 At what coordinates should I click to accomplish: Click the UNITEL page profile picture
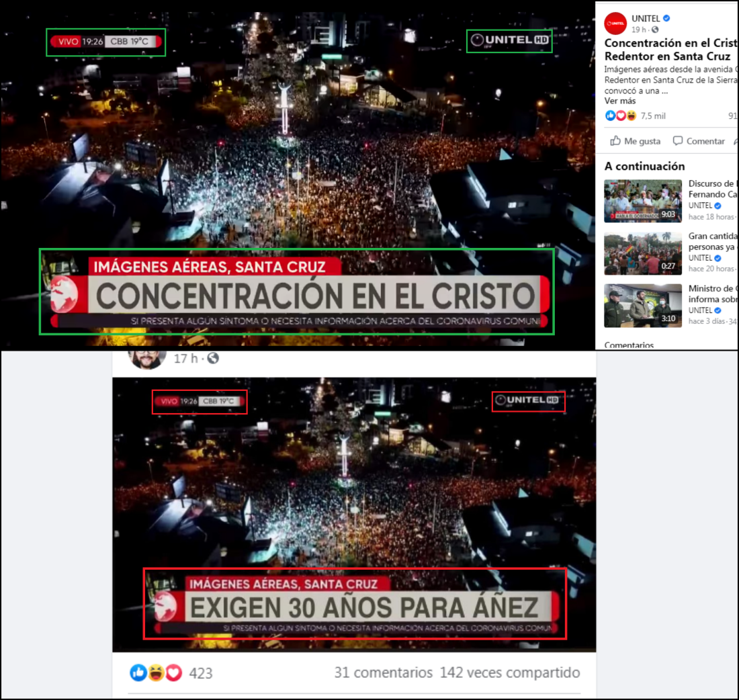(x=615, y=24)
